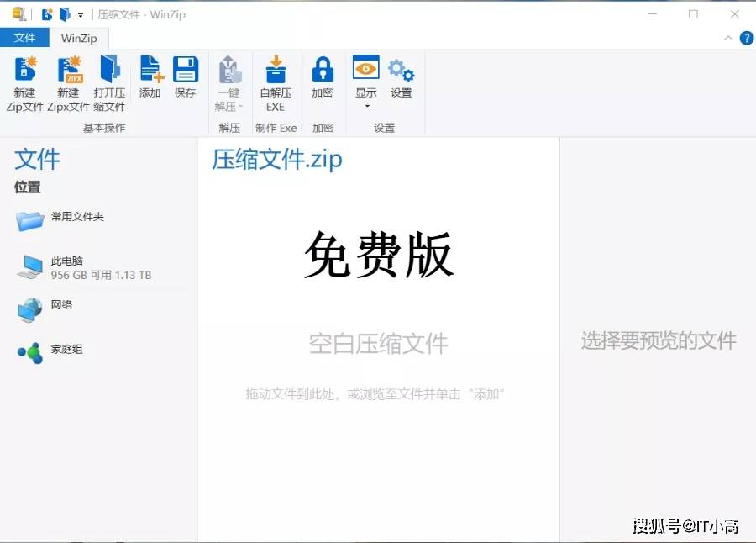This screenshot has width=756, height=543.
Task: Select the WinZip ribbon tab
Action: coord(79,37)
